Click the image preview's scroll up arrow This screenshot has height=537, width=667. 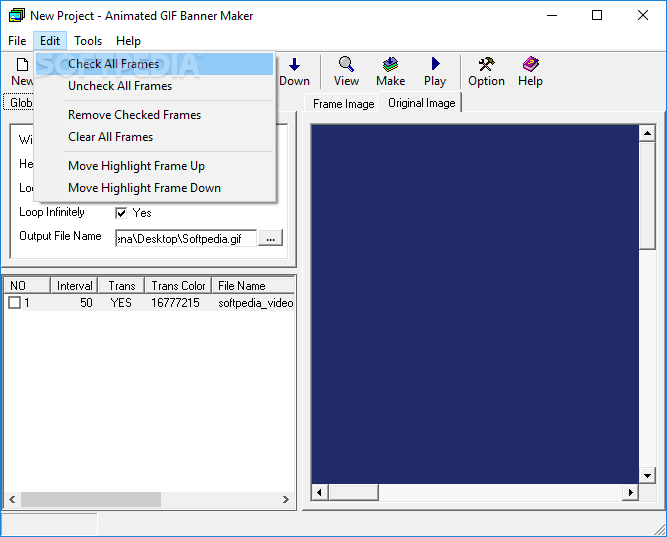click(x=647, y=133)
